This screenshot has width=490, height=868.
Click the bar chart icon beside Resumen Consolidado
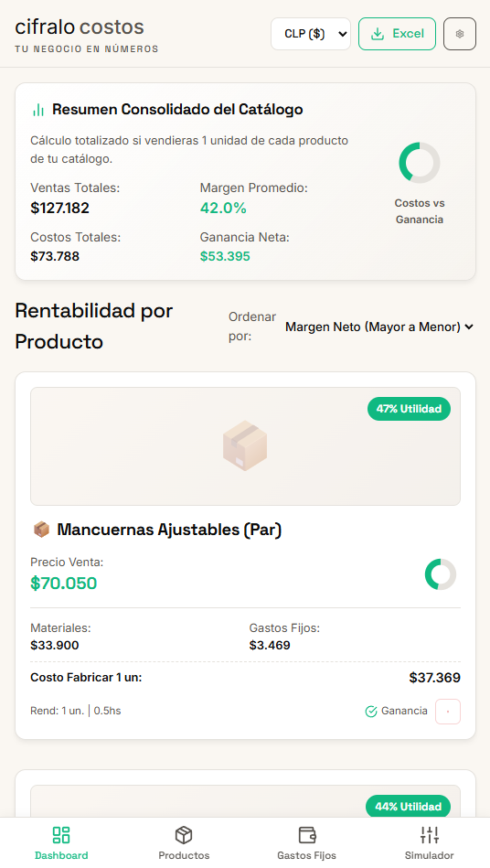(x=38, y=110)
